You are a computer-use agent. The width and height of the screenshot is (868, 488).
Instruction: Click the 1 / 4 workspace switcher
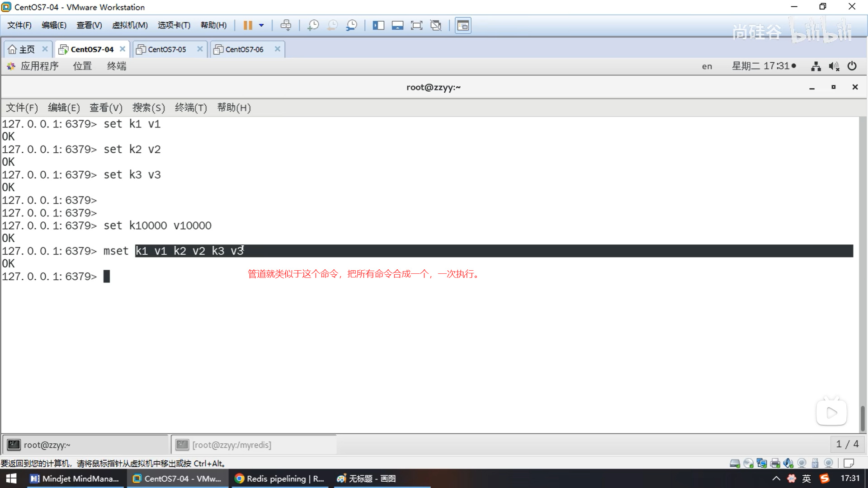pyautogui.click(x=847, y=444)
